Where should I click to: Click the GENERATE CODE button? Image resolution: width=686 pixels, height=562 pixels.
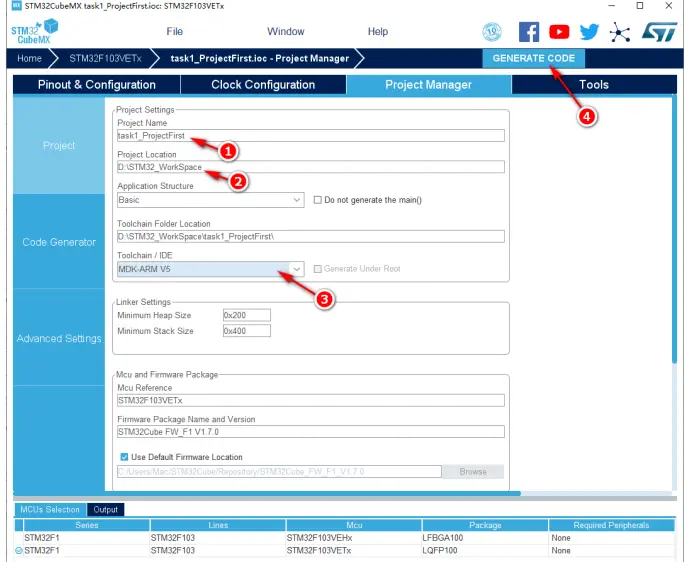coord(533,59)
